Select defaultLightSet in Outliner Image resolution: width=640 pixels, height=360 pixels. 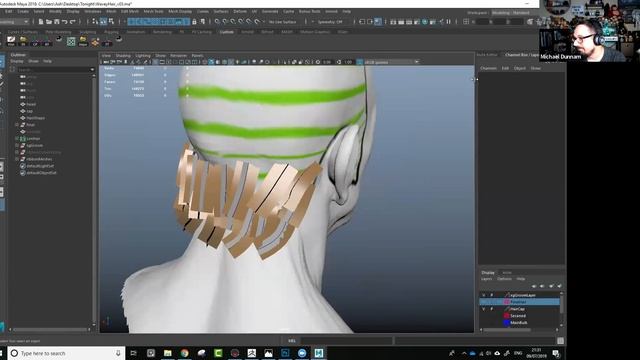point(40,166)
